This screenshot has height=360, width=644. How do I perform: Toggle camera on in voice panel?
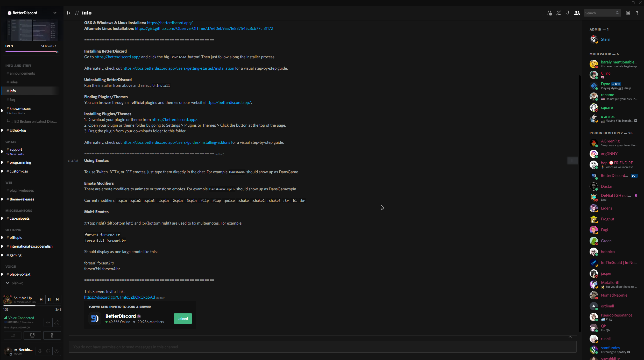coord(12,335)
